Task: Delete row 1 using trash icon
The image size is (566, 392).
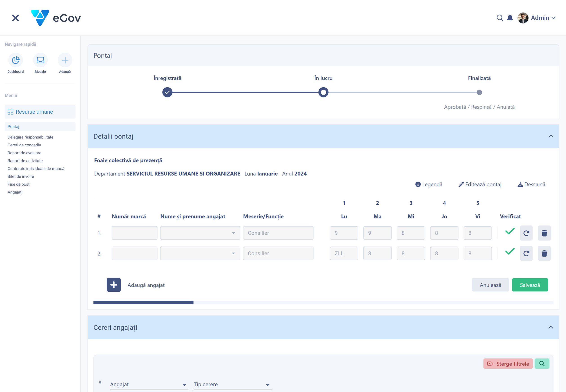Action: 544,233
